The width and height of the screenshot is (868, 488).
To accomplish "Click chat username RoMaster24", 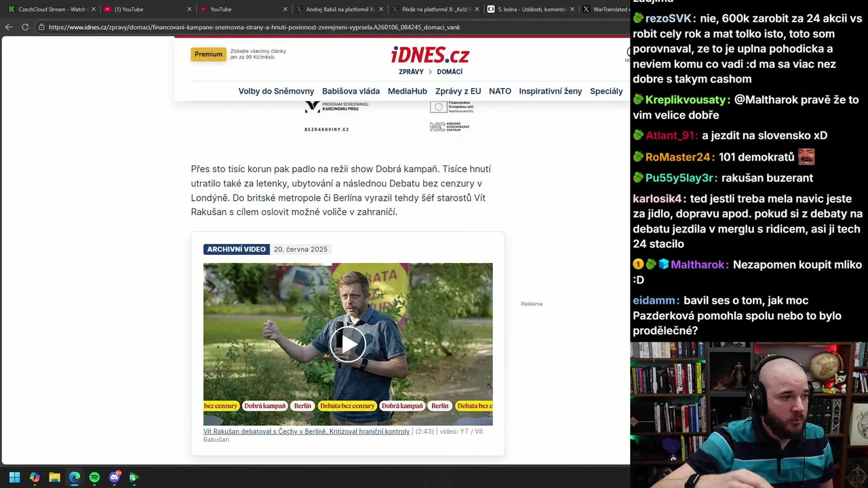I will [677, 157].
